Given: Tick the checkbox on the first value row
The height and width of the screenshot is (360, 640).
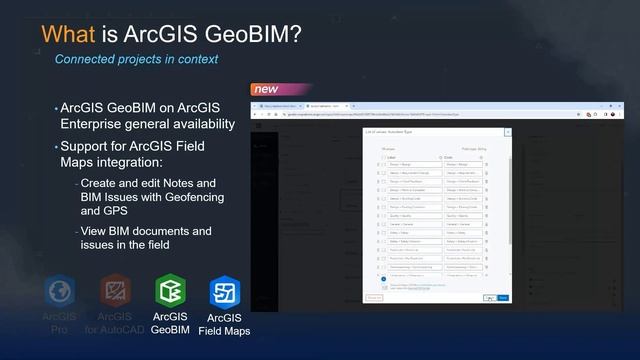Looking at the screenshot, I should pos(384,164).
